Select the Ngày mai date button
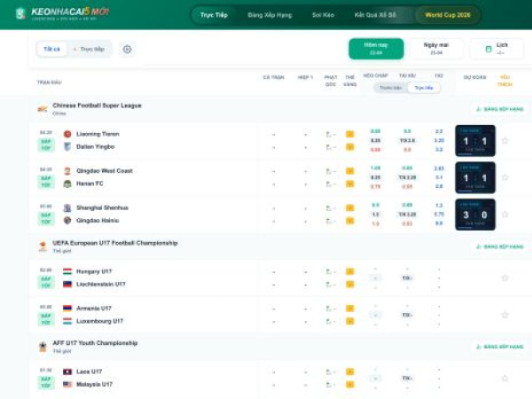 436,49
